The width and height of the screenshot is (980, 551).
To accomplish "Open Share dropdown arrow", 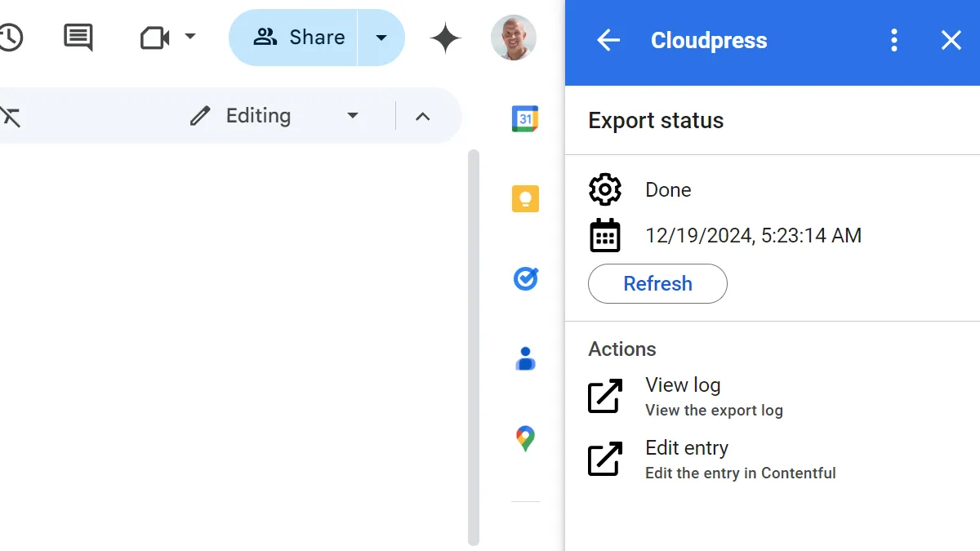I will [x=381, y=38].
